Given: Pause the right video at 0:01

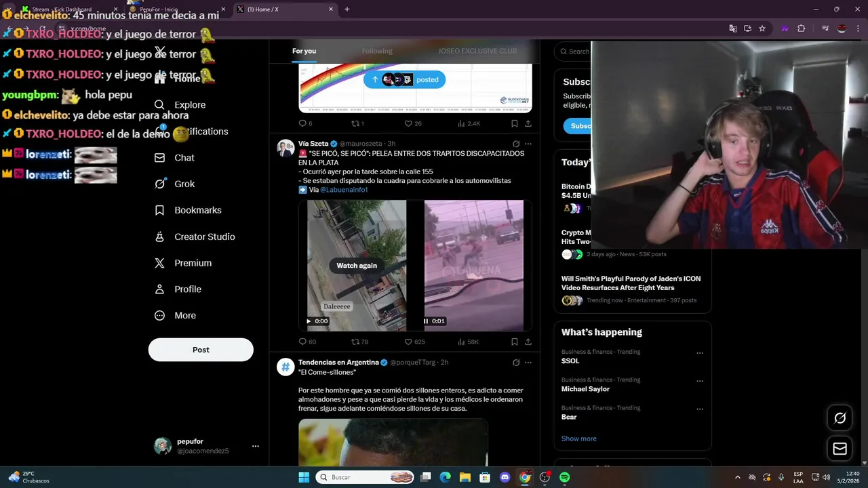Looking at the screenshot, I should tap(426, 321).
